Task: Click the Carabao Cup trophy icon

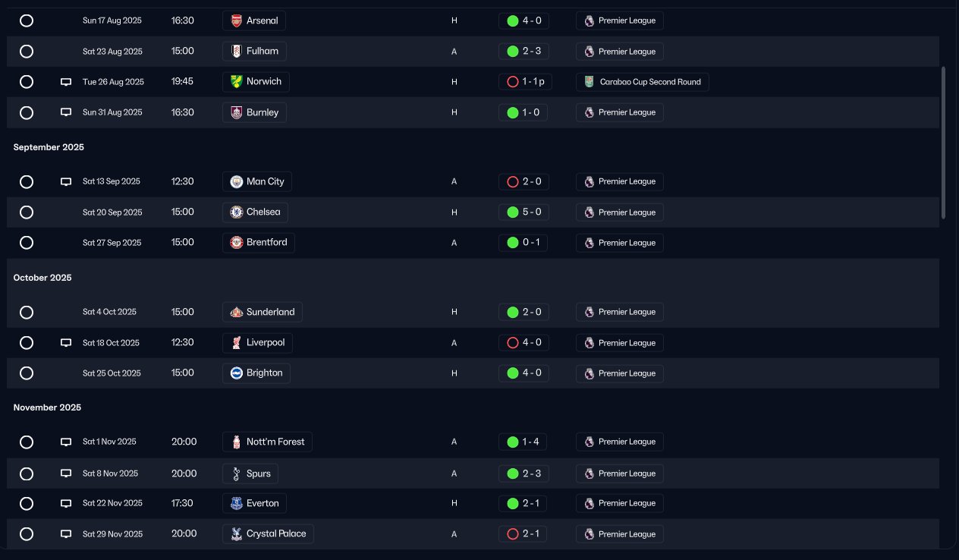Action: click(590, 82)
